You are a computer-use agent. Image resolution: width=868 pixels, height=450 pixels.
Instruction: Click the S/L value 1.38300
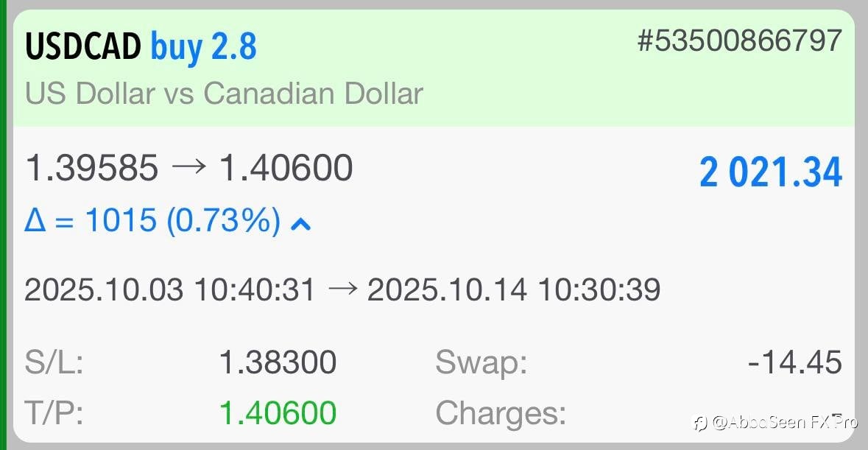(x=278, y=363)
